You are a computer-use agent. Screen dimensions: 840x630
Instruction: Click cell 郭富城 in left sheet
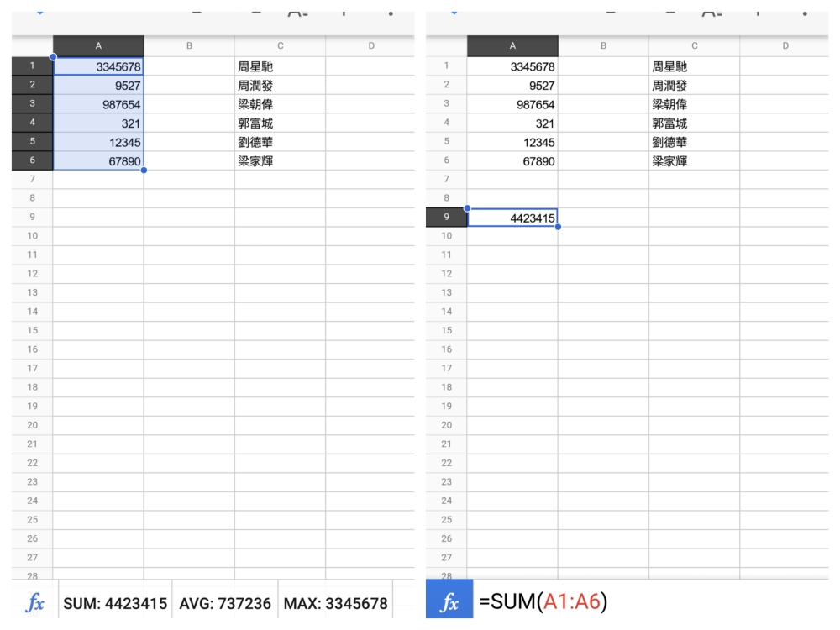281,123
